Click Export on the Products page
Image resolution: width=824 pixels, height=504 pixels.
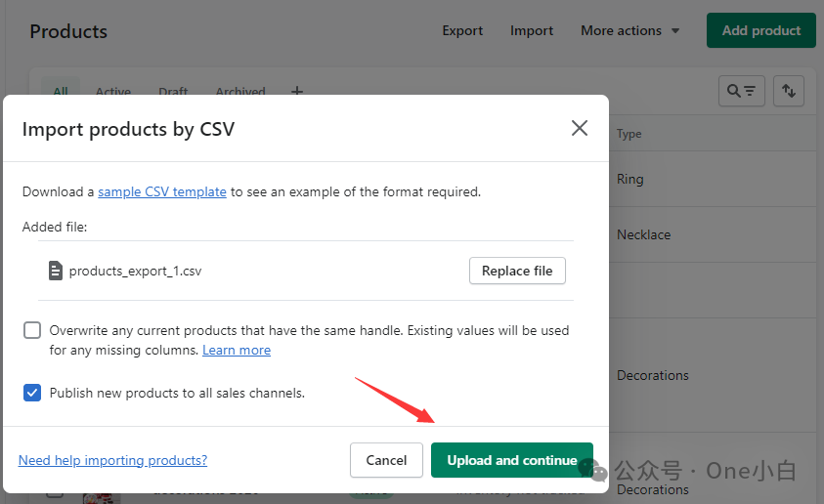click(x=462, y=30)
